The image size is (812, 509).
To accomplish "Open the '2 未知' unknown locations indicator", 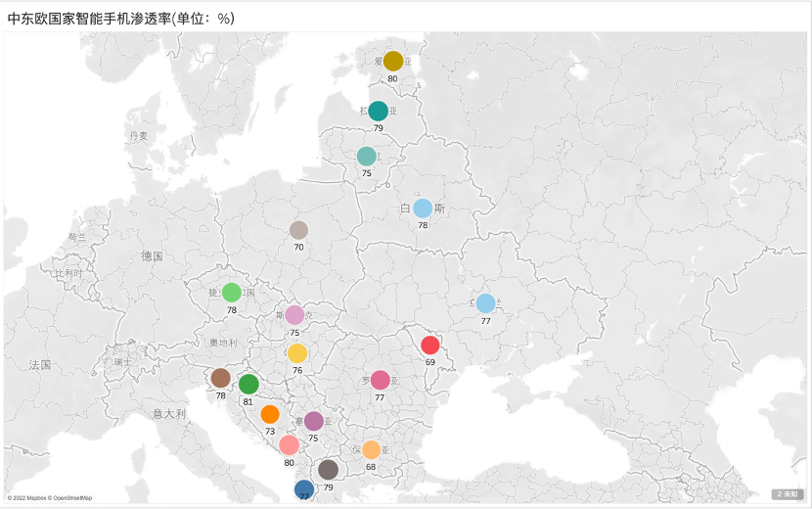I will tap(789, 494).
